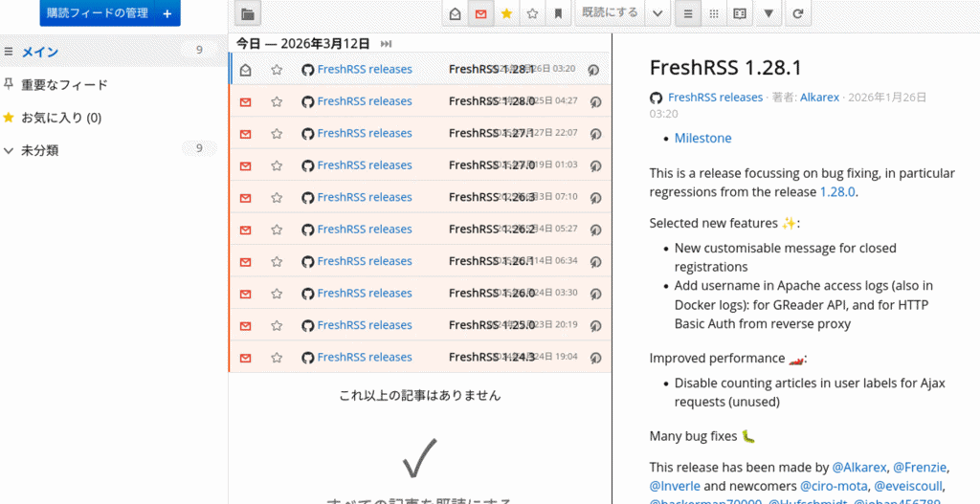Screen dimensions: 980x504
Task: Open the sort order dropdown triangle
Action: point(768,14)
